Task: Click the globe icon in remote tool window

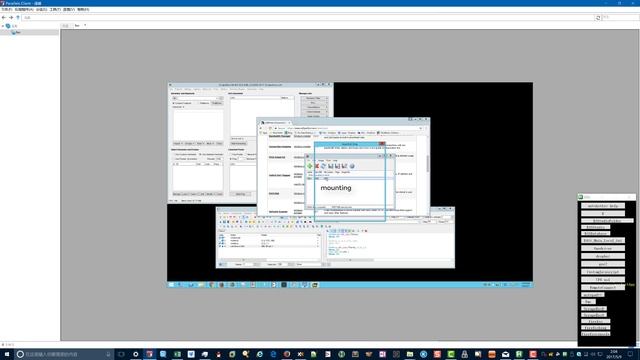Action: (x=352, y=166)
